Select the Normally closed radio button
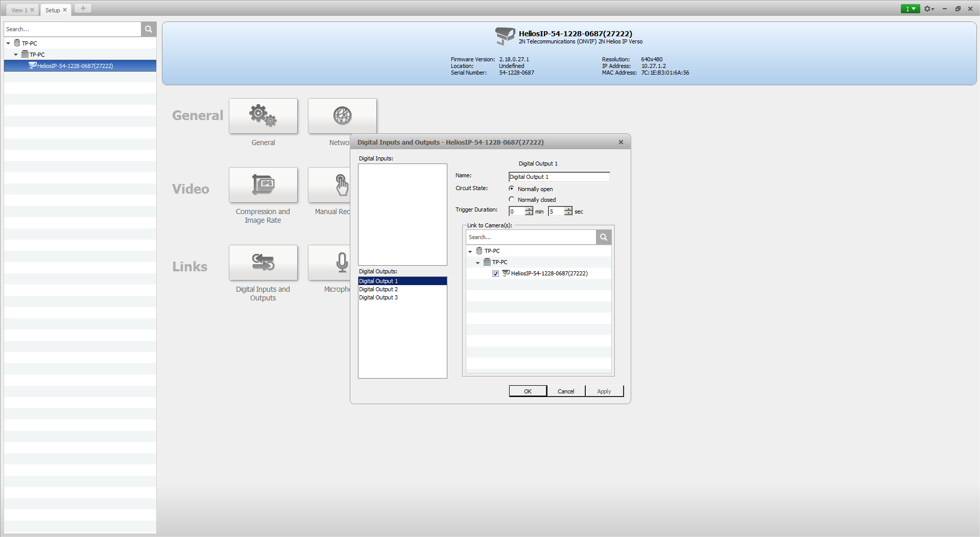980x537 pixels. [x=512, y=199]
